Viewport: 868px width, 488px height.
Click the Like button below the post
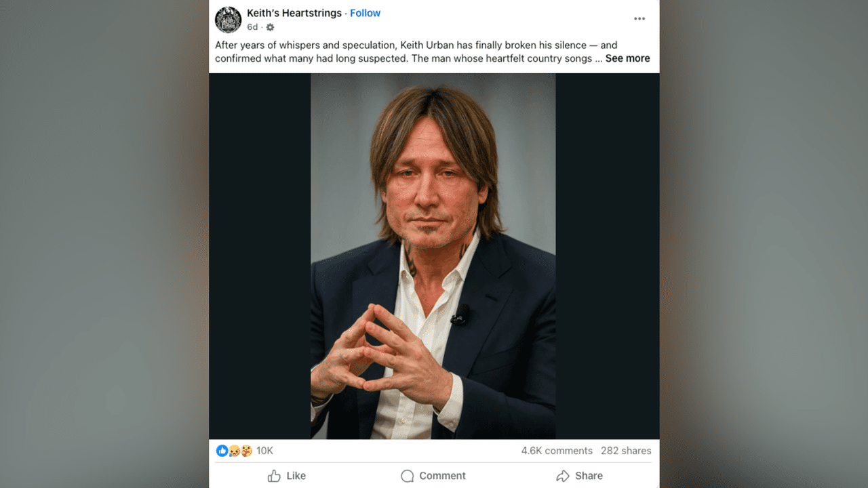[x=286, y=476]
